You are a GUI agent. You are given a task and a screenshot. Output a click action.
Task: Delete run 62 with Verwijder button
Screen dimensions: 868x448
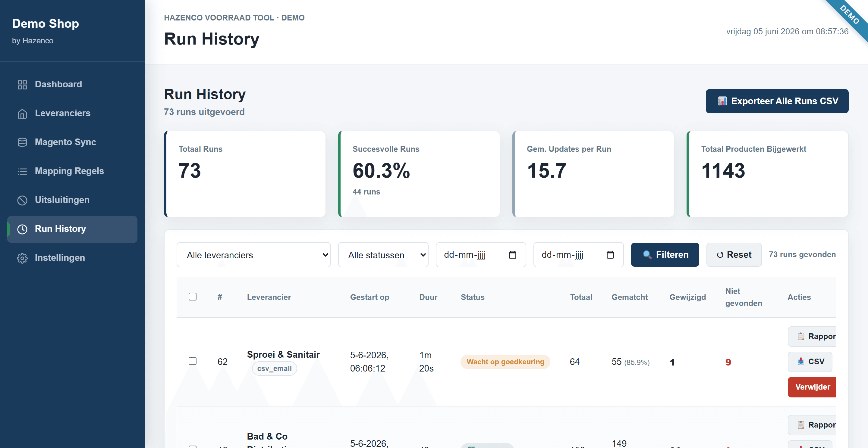pos(812,387)
